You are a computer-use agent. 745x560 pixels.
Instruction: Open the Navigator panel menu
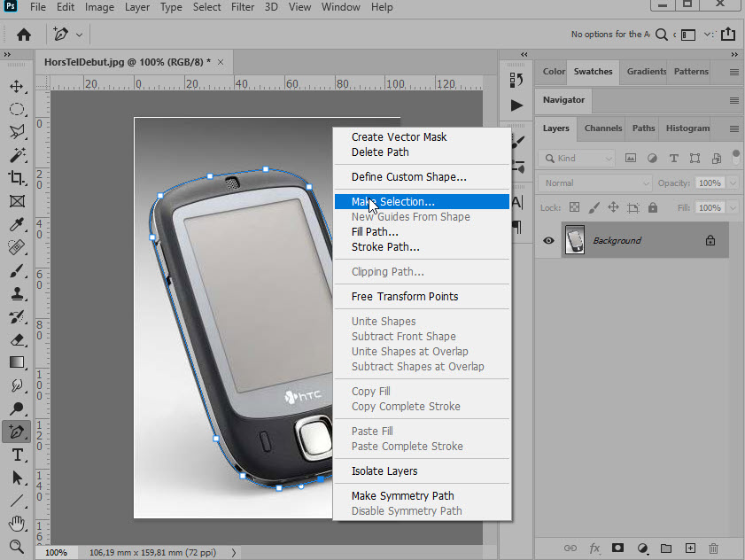(734, 100)
